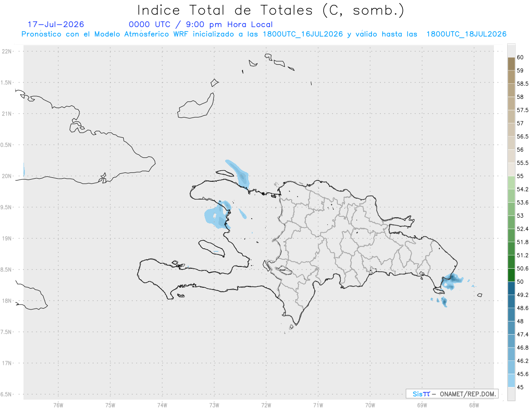Click the "20N" latitude label

tap(8, 176)
